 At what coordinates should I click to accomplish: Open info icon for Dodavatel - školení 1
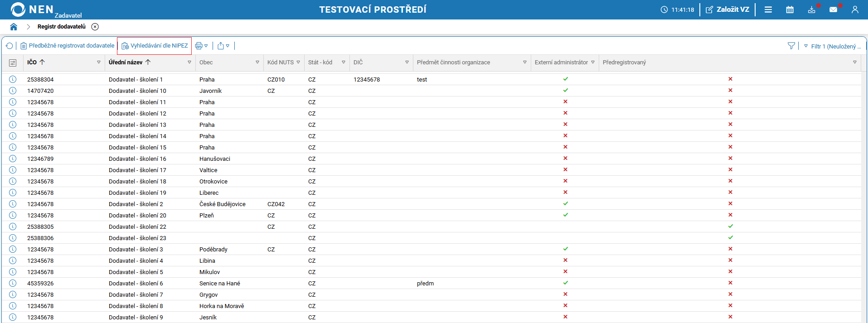13,79
